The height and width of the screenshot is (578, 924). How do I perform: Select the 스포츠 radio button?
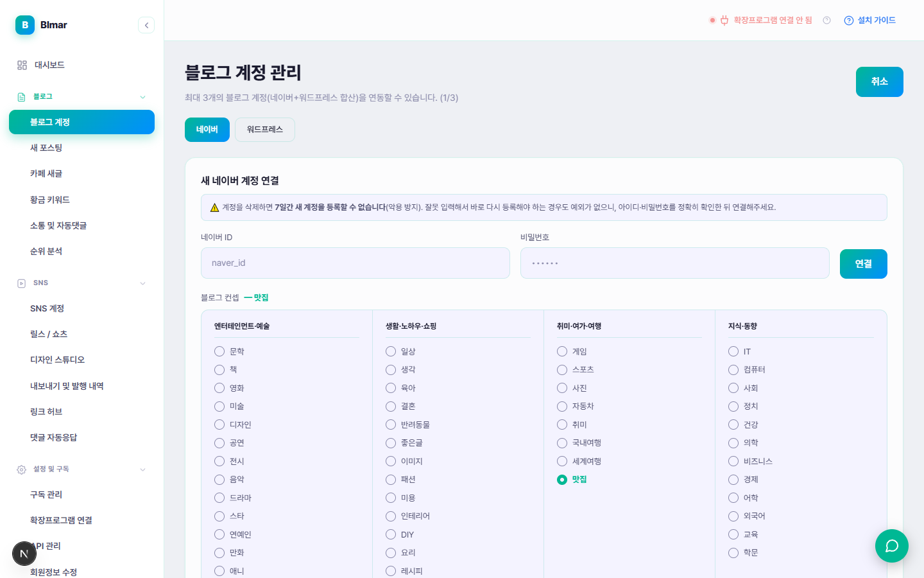point(562,370)
